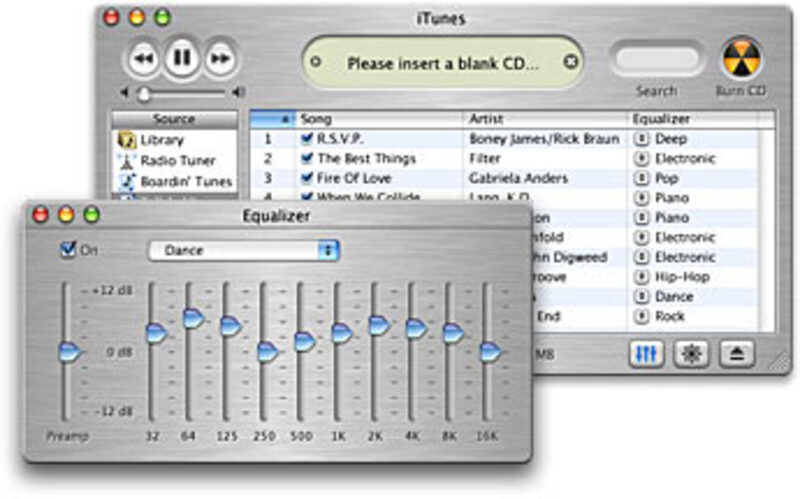Click the rewind button in iTunes
Viewport: 800px width, 499px height.
pyautogui.click(x=143, y=59)
